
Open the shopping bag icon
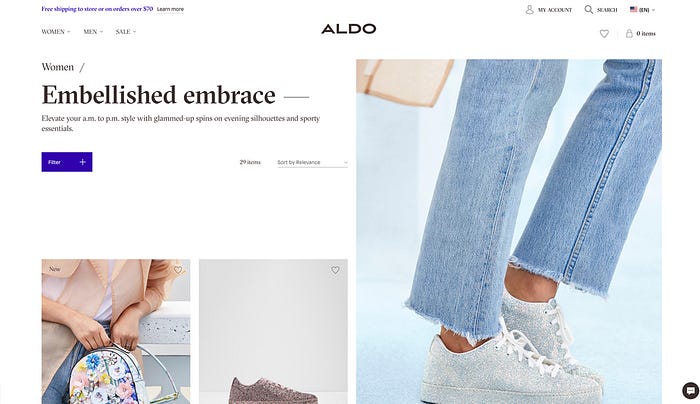tap(629, 33)
